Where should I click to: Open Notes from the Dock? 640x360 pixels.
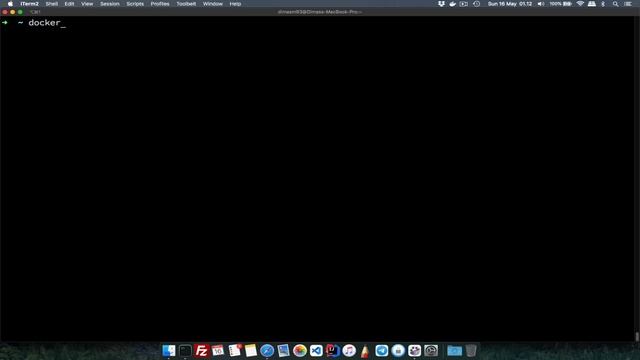point(251,350)
